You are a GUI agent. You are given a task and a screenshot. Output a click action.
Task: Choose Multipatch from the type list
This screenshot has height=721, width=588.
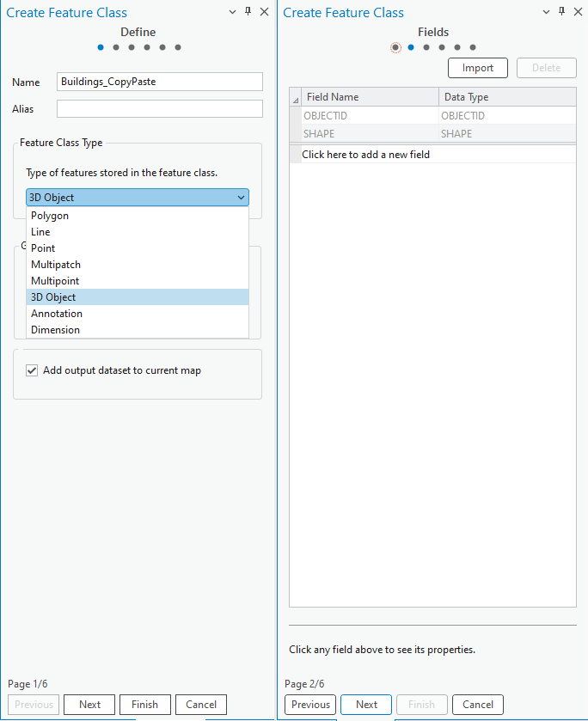point(137,265)
